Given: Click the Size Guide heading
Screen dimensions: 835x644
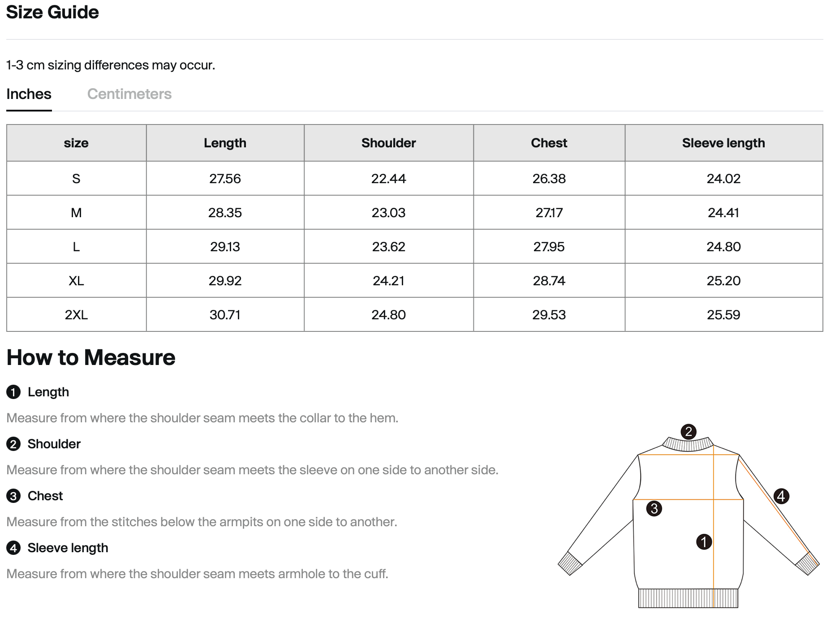Looking at the screenshot, I should (52, 13).
